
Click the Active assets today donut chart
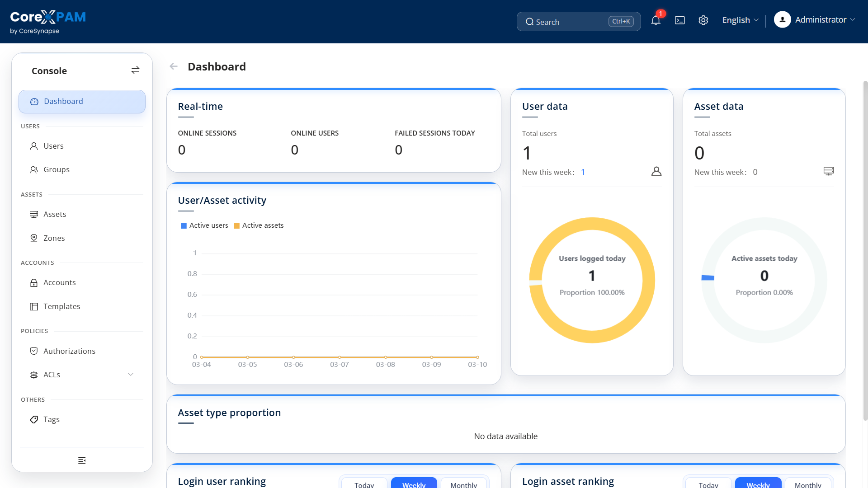[764, 280]
